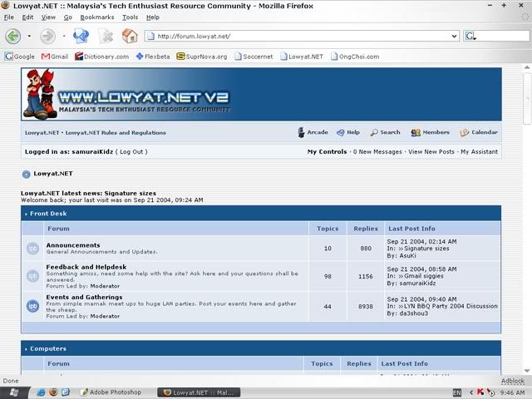Open the Feedback and Helpdesk forum
This screenshot has height=399, width=532.
(86, 267)
